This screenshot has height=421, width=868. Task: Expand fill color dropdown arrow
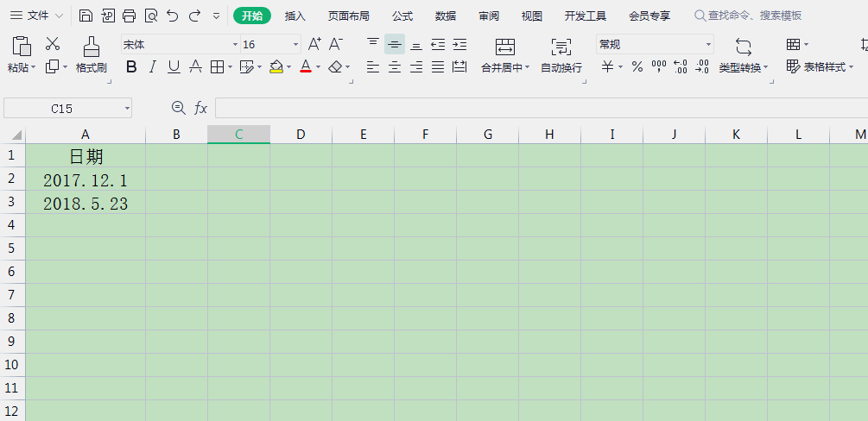tap(289, 67)
